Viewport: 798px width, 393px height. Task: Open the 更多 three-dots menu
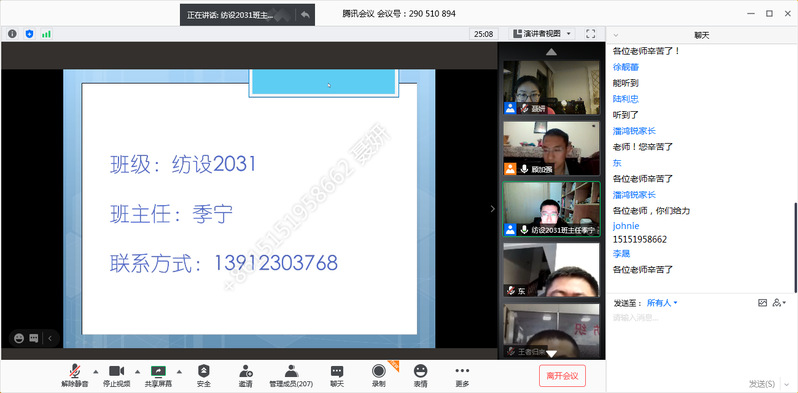[x=462, y=371]
